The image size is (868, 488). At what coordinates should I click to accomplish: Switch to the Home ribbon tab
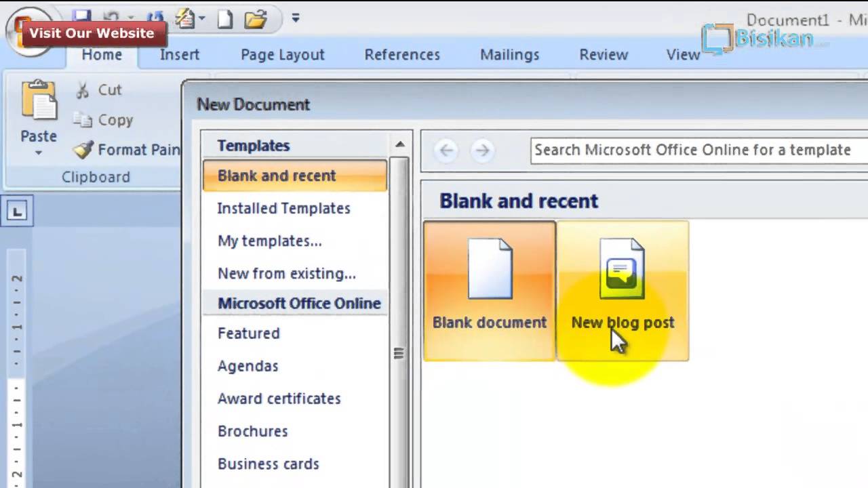(x=102, y=55)
